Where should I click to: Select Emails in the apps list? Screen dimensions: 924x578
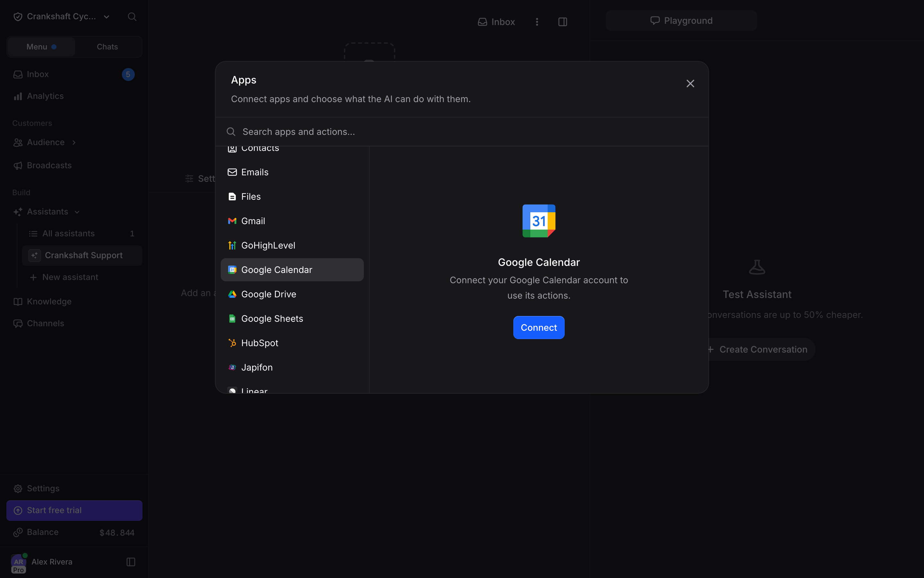[x=292, y=172]
